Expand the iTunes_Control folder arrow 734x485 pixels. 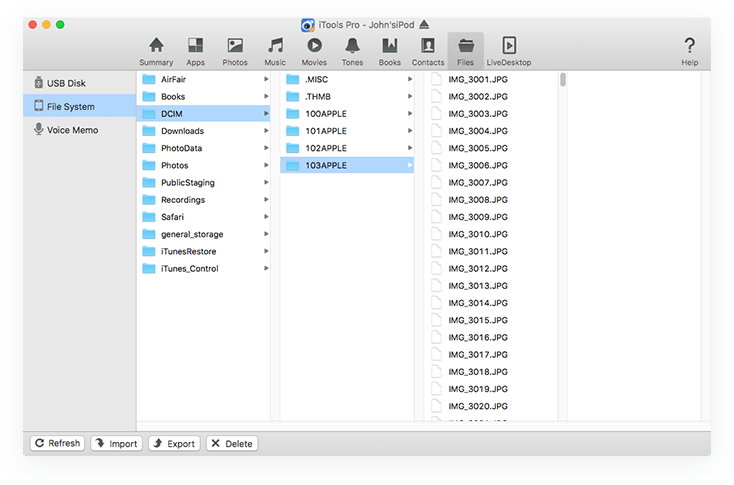click(x=266, y=269)
